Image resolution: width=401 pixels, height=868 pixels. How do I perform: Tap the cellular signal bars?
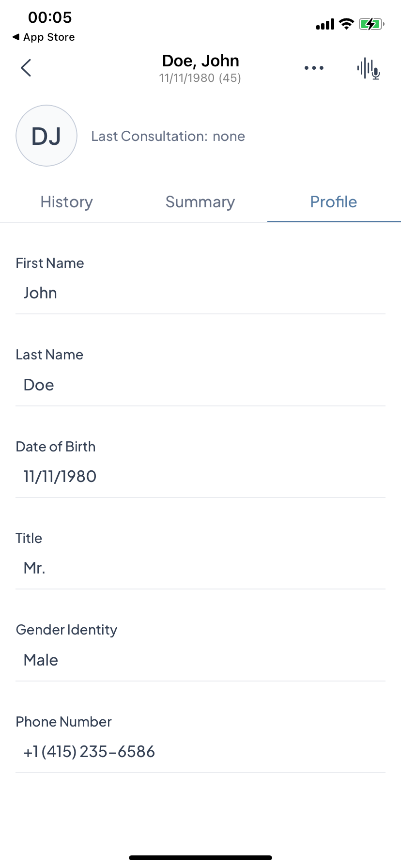pos(325,24)
